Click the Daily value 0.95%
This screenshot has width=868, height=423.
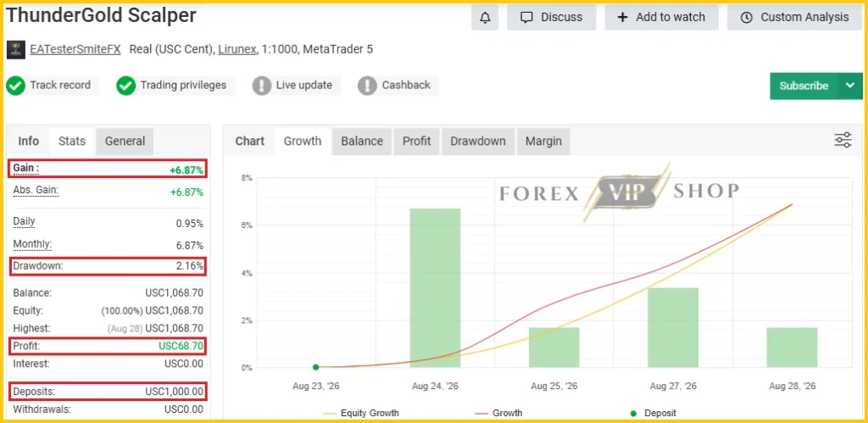[x=189, y=224]
